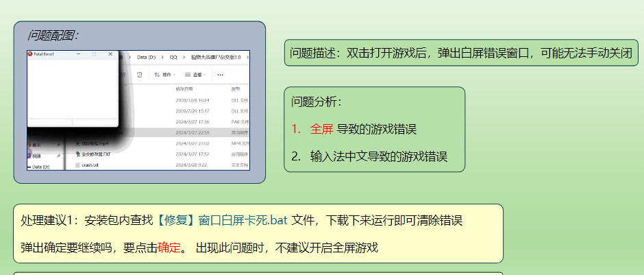Image resolution: width=644 pixels, height=275 pixels.
Task: Click the red 确定 text
Action: pos(169,247)
